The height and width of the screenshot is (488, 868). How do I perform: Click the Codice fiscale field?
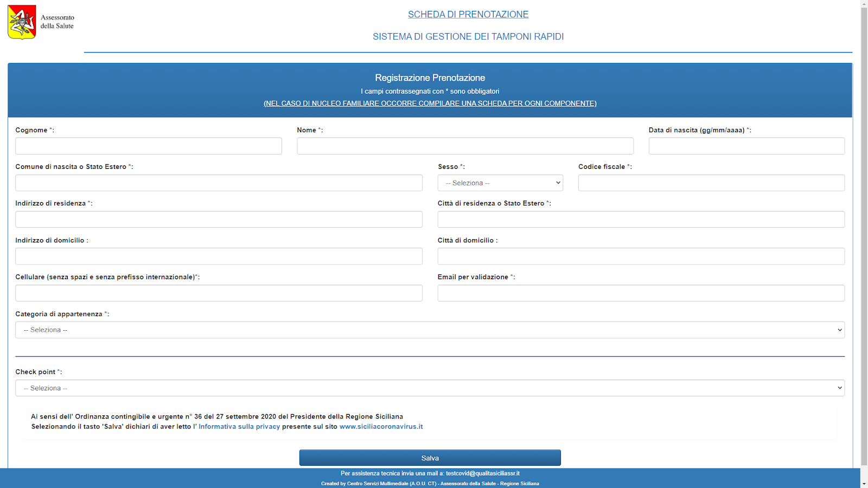tap(711, 183)
